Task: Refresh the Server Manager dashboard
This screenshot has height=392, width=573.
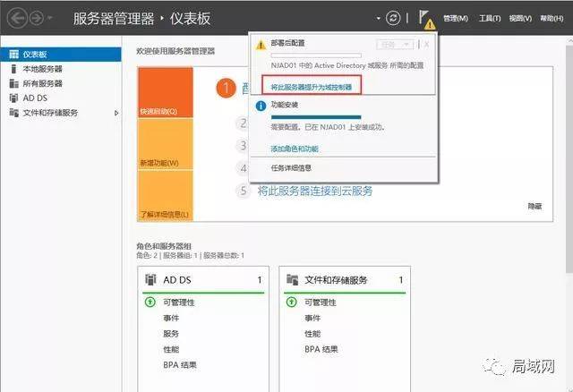Action: point(393,18)
